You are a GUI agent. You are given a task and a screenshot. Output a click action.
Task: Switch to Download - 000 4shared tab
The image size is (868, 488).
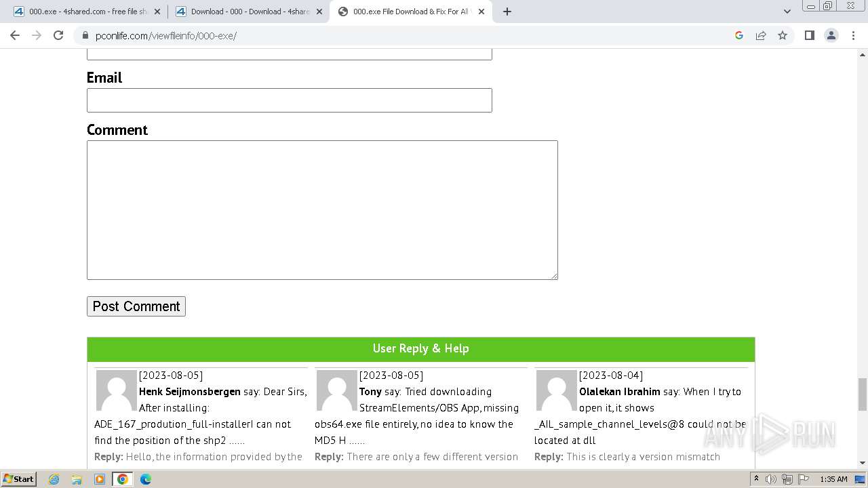pyautogui.click(x=248, y=12)
